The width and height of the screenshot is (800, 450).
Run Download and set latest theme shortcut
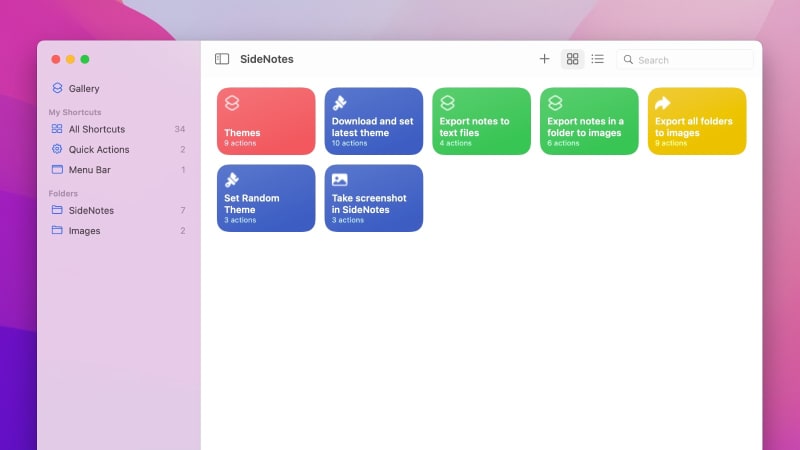pos(373,121)
